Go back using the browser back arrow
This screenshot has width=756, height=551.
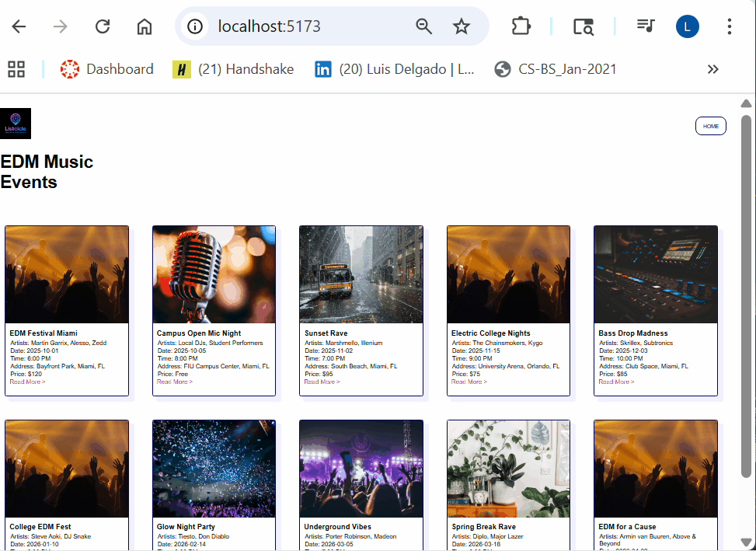click(x=19, y=26)
